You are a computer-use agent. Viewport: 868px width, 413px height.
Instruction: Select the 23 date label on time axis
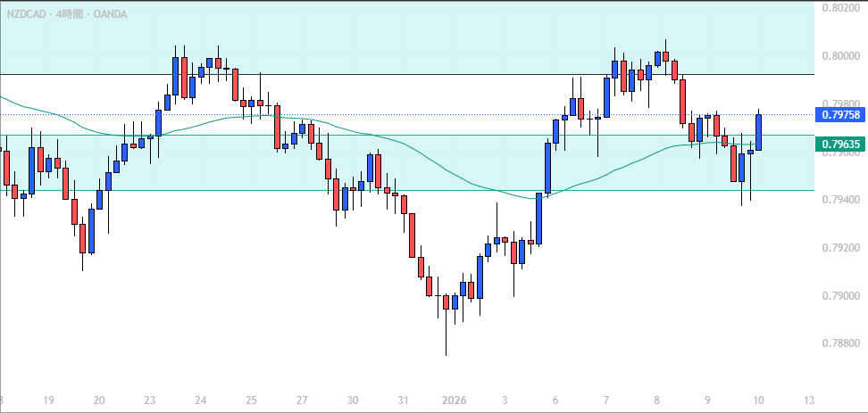[x=150, y=401]
